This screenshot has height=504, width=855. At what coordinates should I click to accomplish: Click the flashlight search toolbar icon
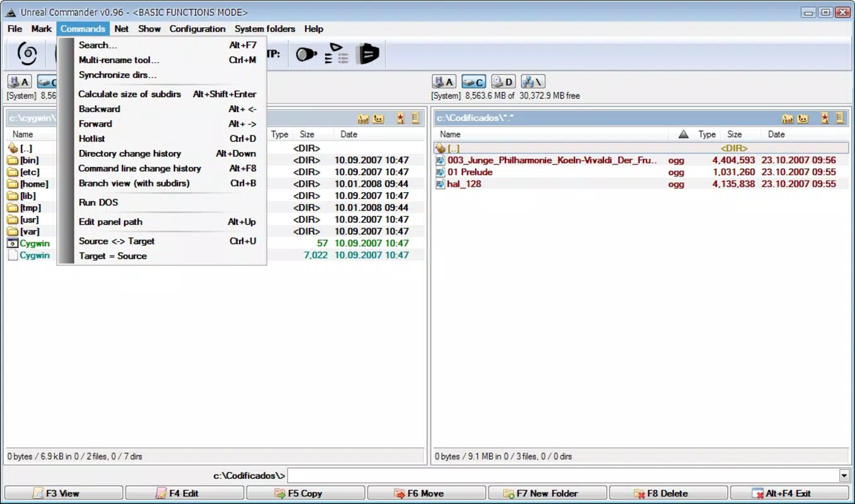click(306, 54)
